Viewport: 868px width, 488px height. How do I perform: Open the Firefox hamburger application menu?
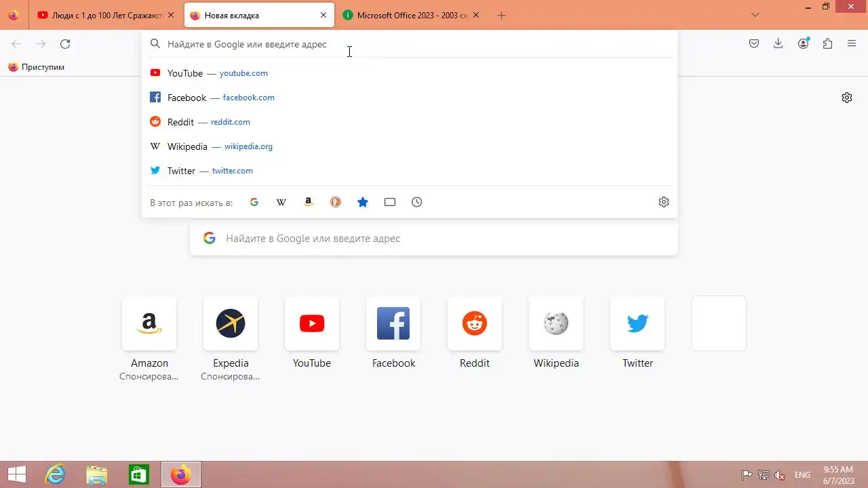pyautogui.click(x=852, y=44)
